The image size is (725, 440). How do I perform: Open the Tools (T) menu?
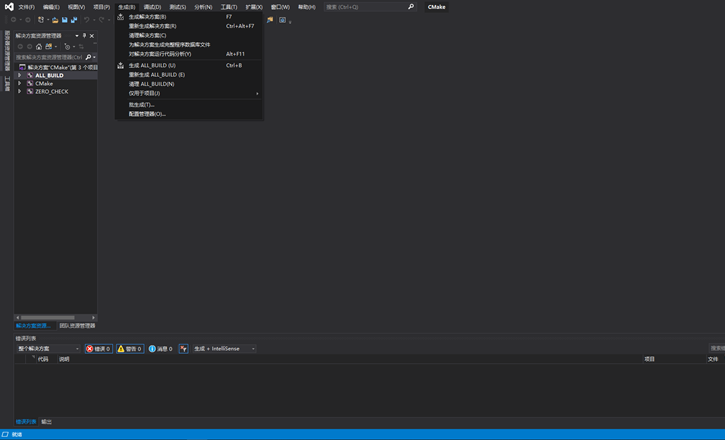coord(229,7)
